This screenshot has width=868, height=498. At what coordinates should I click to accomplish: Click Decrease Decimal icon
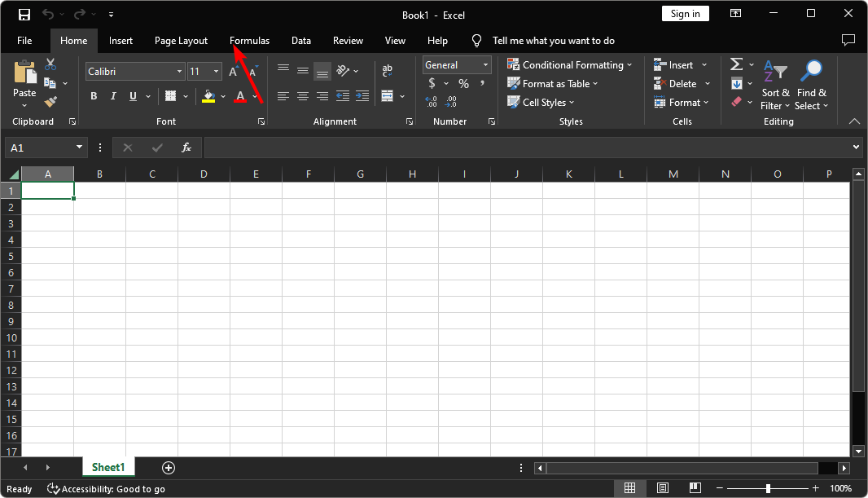[451, 102]
